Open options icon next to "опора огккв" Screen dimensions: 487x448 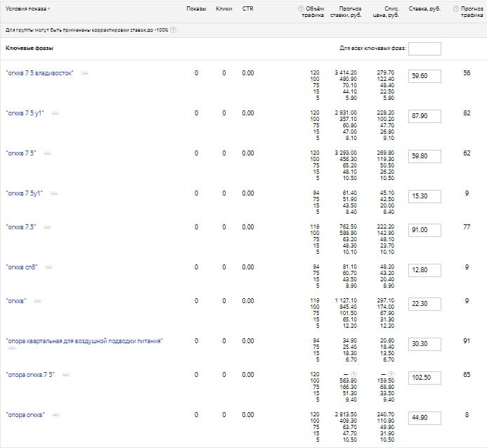coord(56,415)
